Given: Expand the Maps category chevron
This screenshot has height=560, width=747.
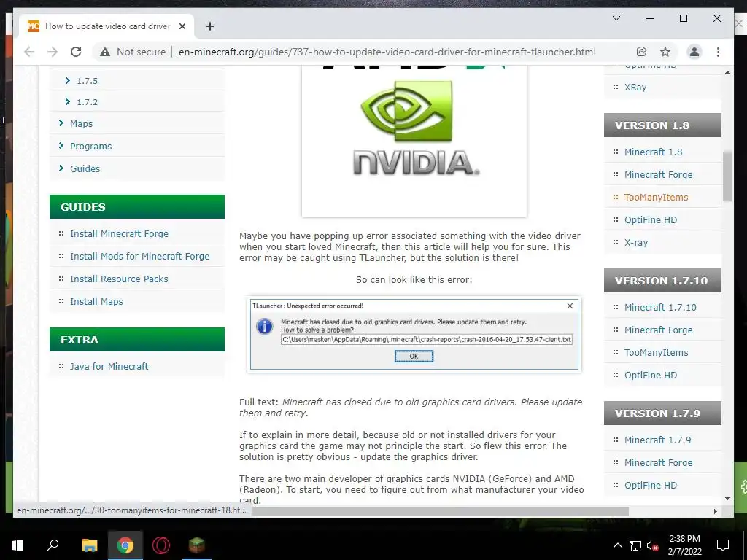Looking at the screenshot, I should point(61,123).
